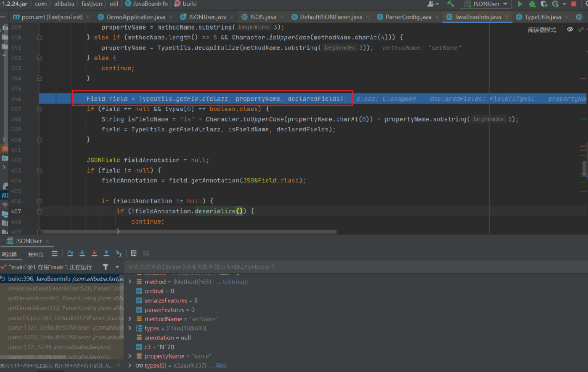Screen dimensions: 588x372
Task: Select the build:396, JavaBeanInfo stack frame
Action: click(x=62, y=279)
